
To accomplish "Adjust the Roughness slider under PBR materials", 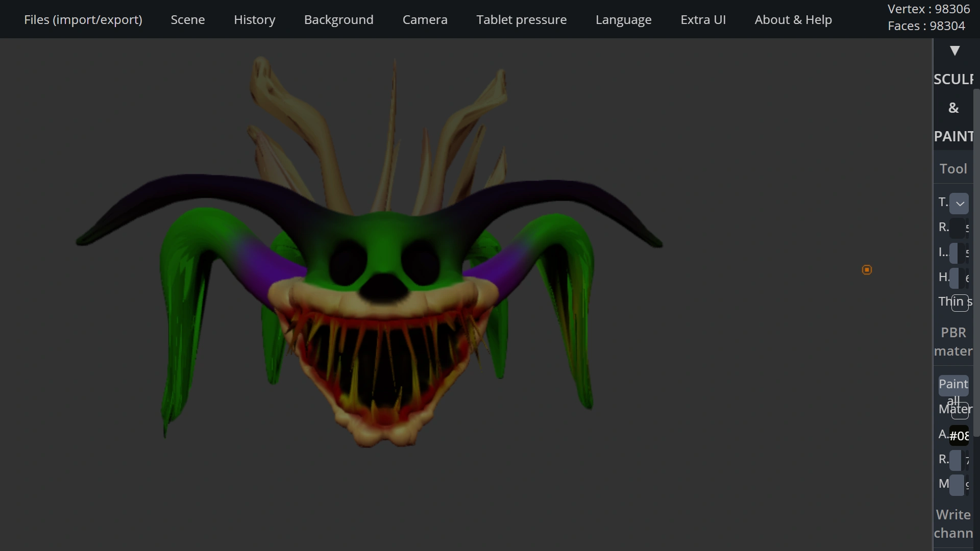I will point(958,460).
